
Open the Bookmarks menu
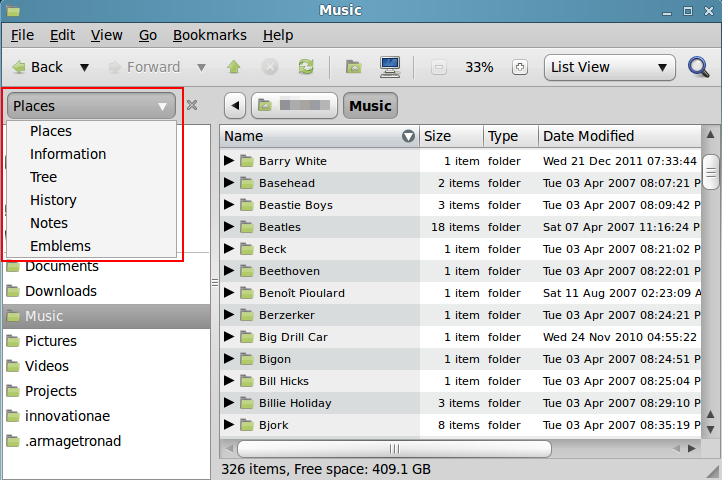click(209, 35)
